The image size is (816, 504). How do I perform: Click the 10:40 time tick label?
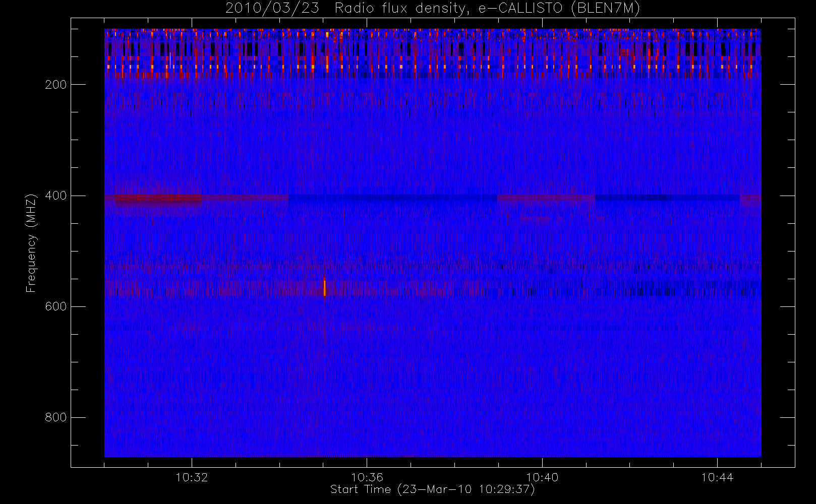pos(542,477)
